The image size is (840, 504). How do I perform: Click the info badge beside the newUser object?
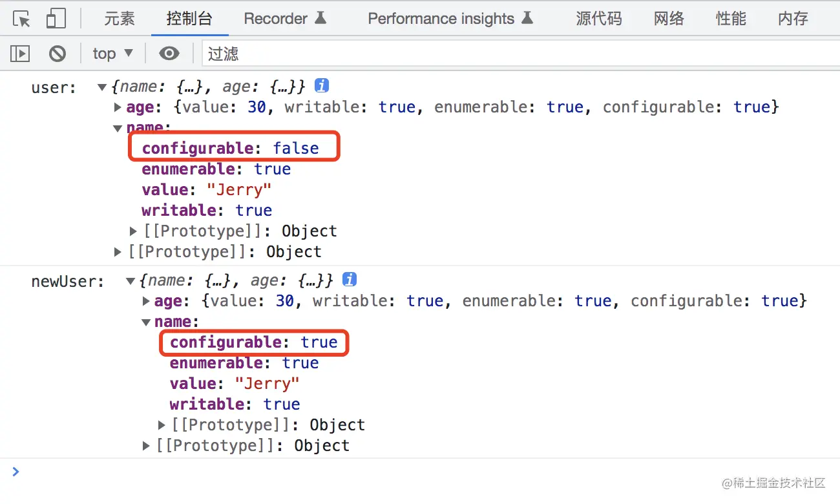pos(350,279)
